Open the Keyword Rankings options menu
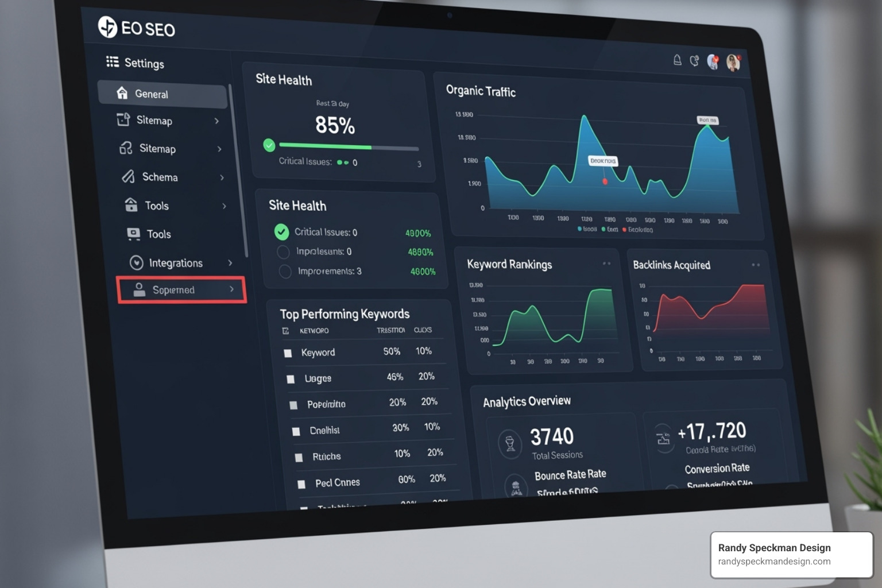Image resolution: width=882 pixels, height=588 pixels. [x=607, y=264]
